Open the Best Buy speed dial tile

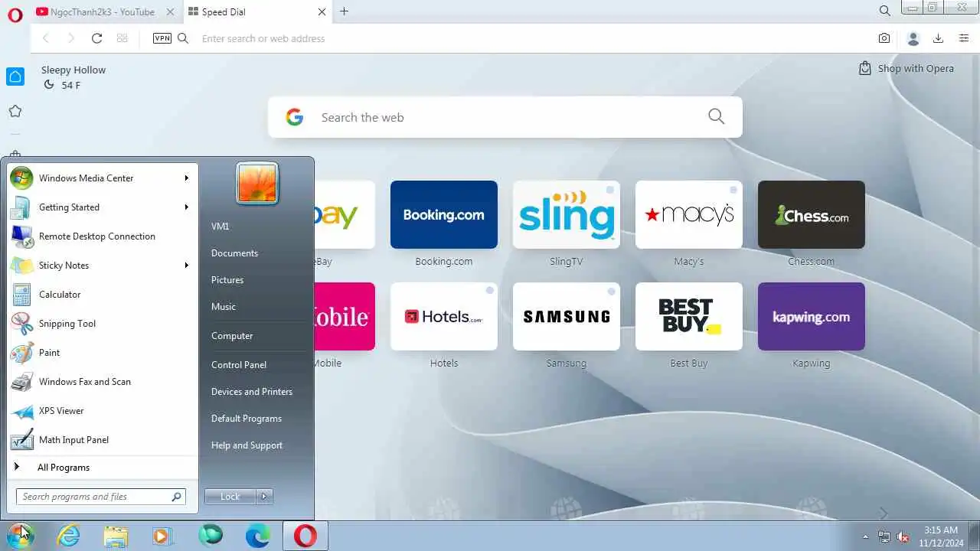pyautogui.click(x=689, y=316)
